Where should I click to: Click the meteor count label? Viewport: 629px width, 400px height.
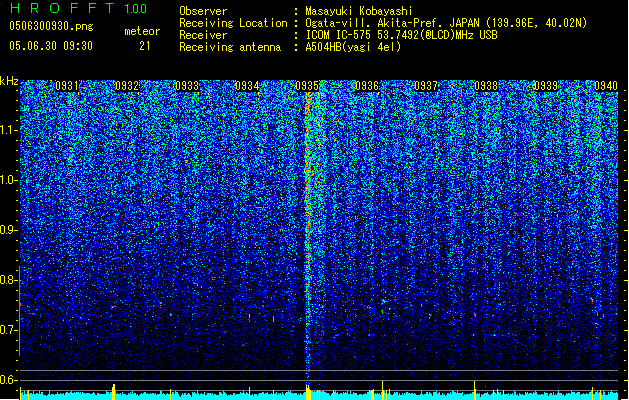[x=142, y=31]
